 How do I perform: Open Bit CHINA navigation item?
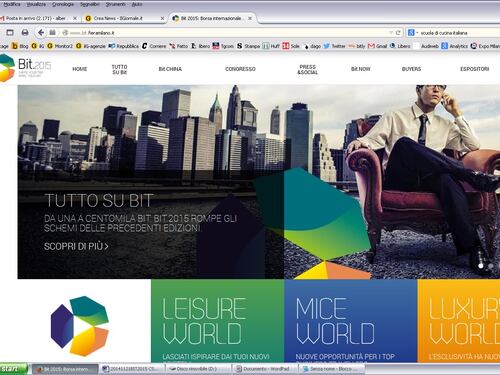pos(170,69)
